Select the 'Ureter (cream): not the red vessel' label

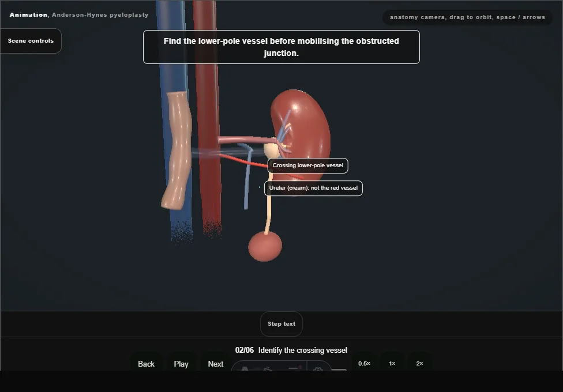313,188
